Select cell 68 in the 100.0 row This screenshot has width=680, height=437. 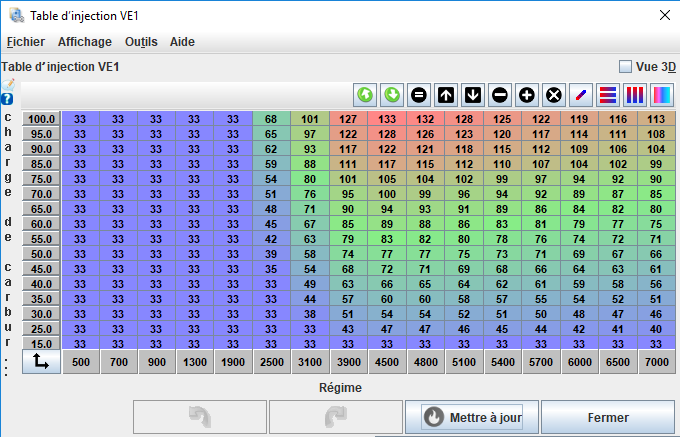[271, 119]
